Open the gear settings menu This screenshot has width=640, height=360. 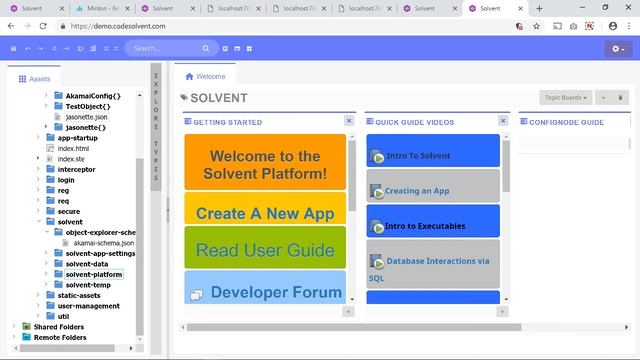(618, 49)
